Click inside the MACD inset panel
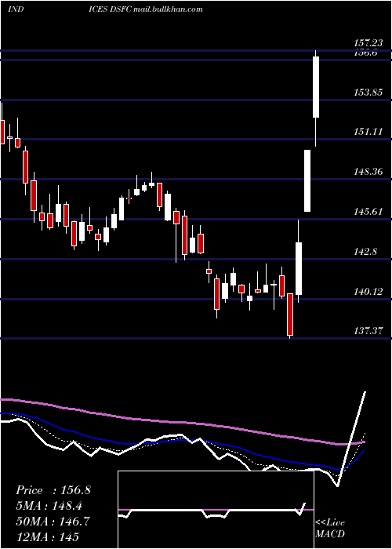This screenshot has height=549, width=392. click(216, 510)
